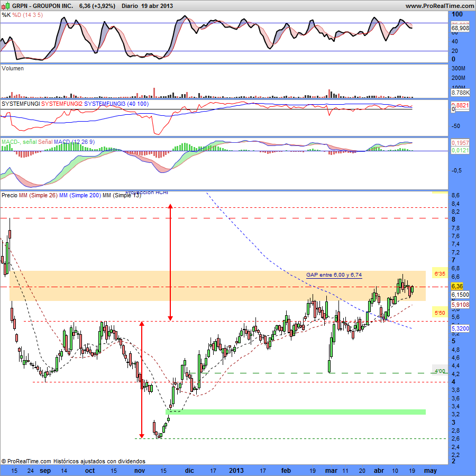Click the red 5,9108 value tag
The height and width of the screenshot is (476, 476).
pos(460,305)
